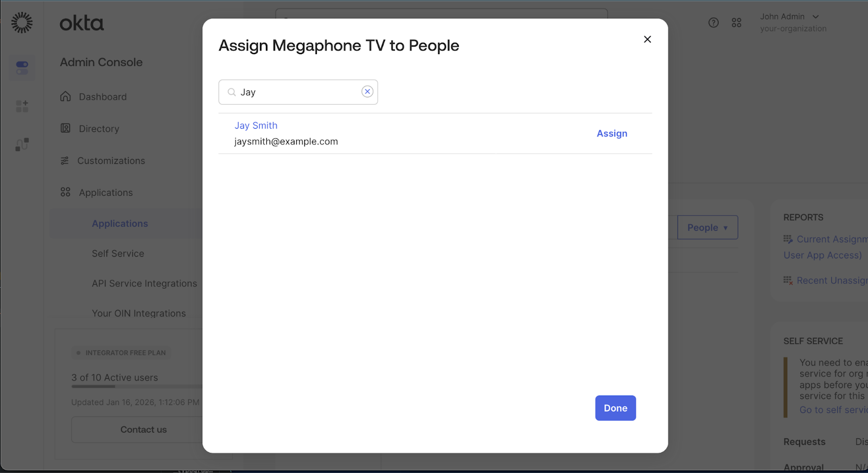Clear the Jay search text
Viewport: 868px width, 473px height.
(x=367, y=92)
